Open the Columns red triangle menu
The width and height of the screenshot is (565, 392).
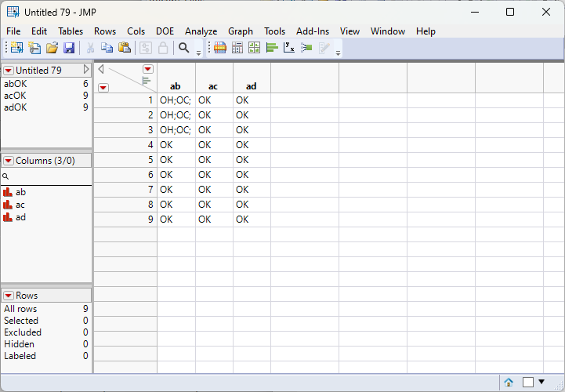9,161
